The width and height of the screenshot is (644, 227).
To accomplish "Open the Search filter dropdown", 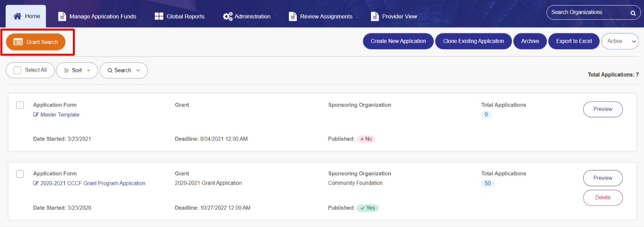I will tap(124, 70).
